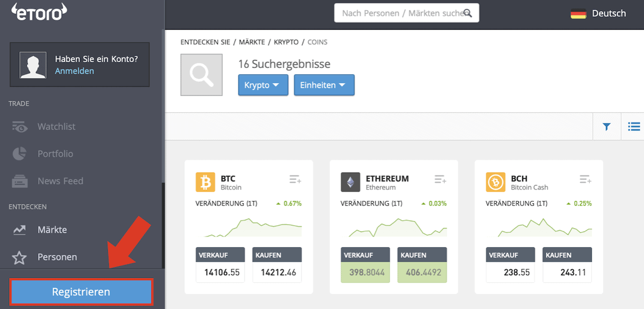Expand the Einheiten dropdown

click(x=324, y=85)
